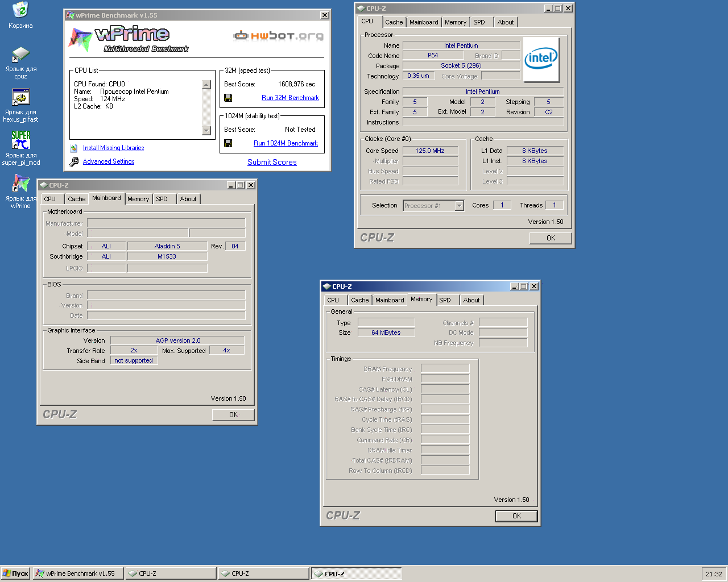Click the Package field Socket 5 (296)
This screenshot has width=728, height=582.
pos(461,65)
